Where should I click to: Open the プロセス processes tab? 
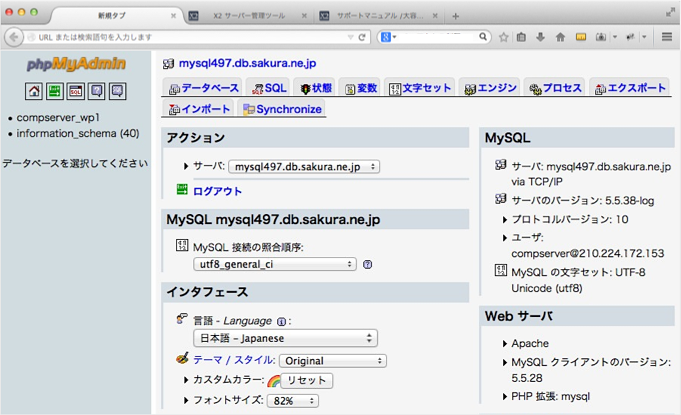555,88
